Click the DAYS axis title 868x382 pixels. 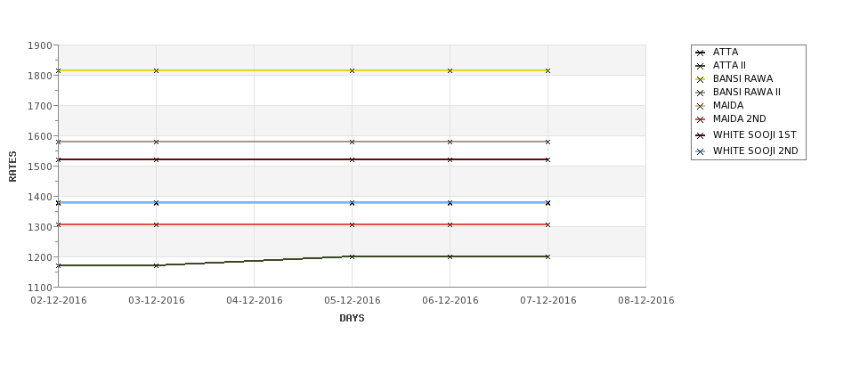352,318
